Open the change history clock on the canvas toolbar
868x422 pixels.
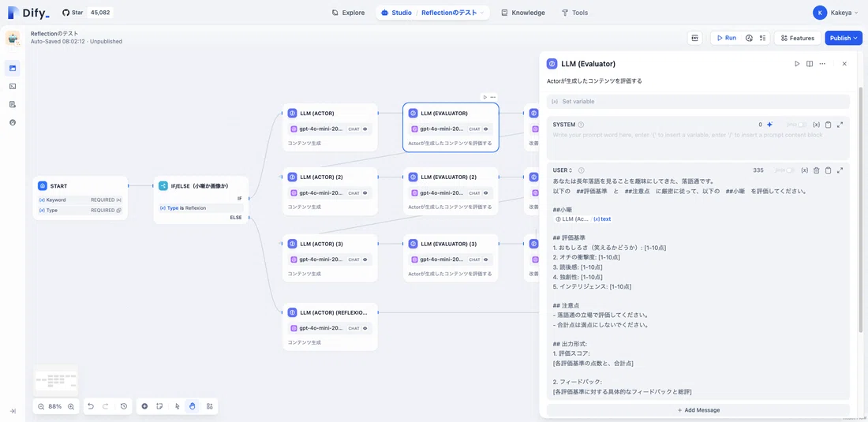[124, 406]
